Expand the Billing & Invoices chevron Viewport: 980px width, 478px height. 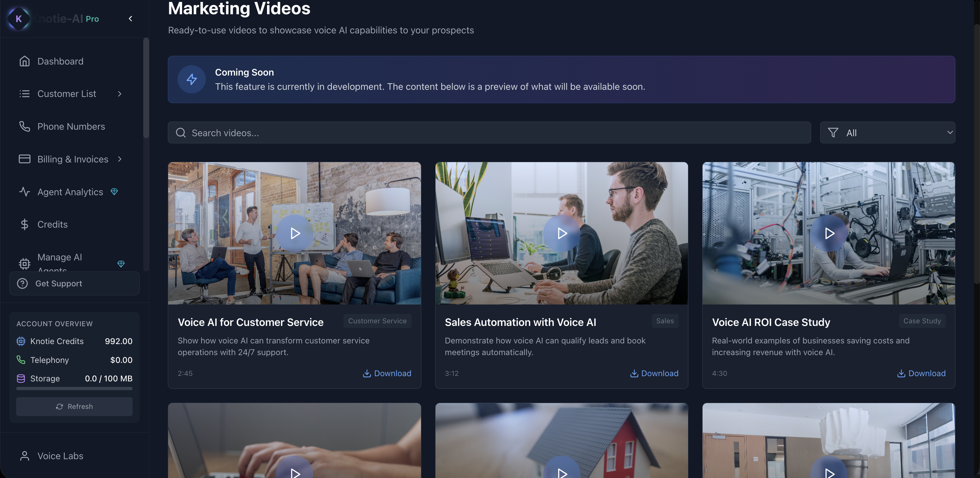tap(120, 159)
